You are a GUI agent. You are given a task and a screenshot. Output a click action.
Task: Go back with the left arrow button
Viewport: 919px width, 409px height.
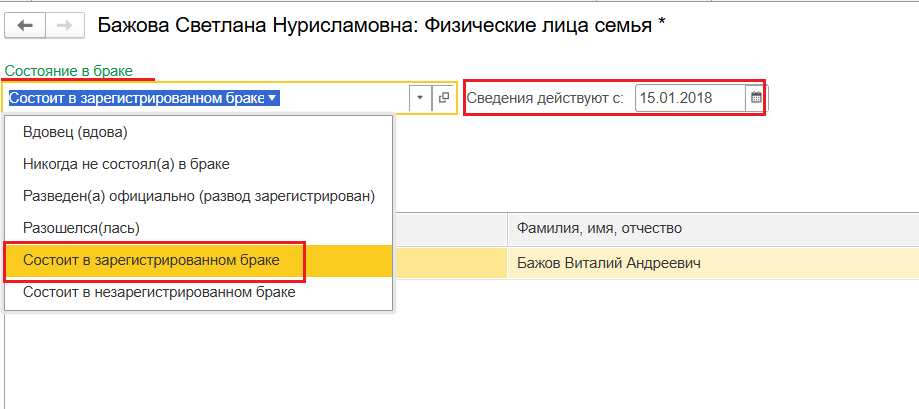[24, 25]
